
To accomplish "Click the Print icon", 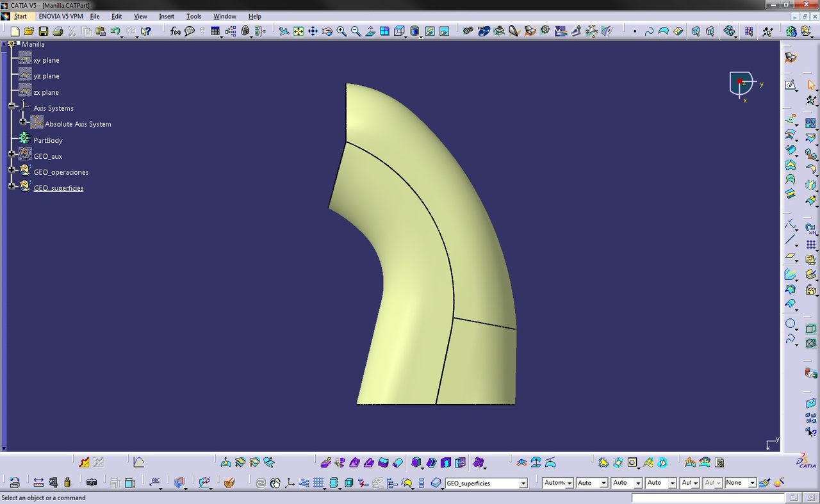I will [x=58, y=31].
